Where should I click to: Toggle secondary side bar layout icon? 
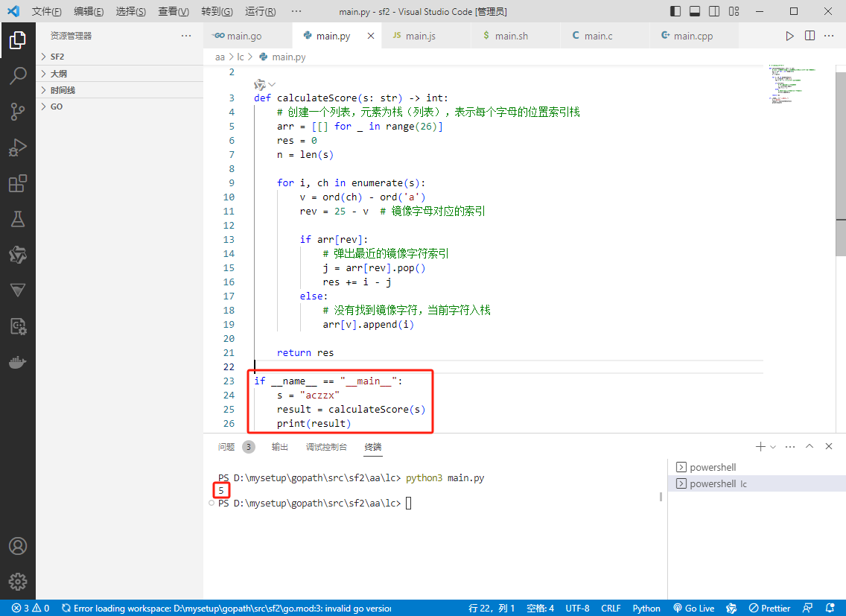713,11
